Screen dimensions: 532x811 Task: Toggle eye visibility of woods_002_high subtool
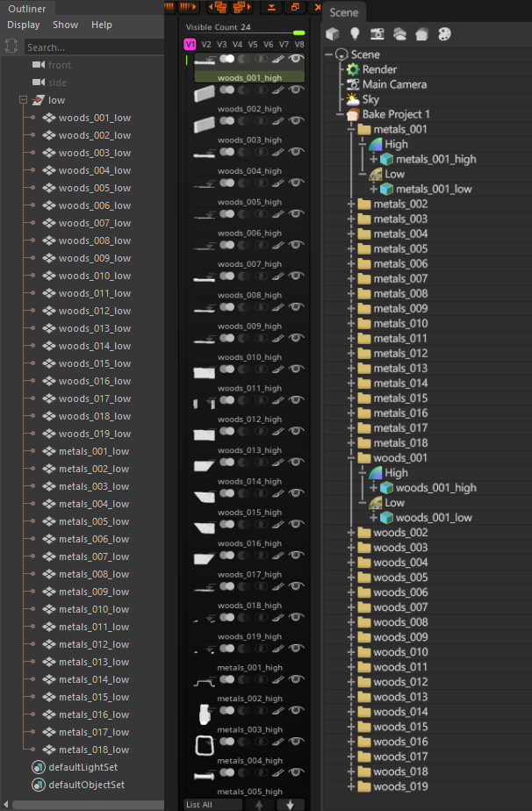pos(296,90)
